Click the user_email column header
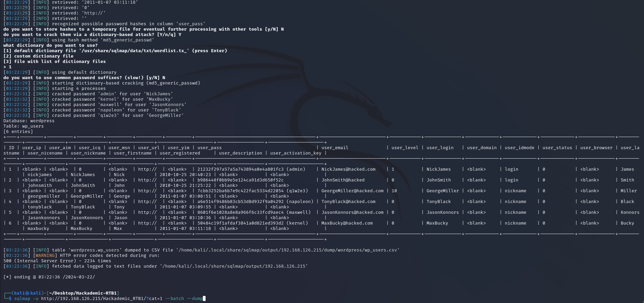This screenshot has width=644, height=303. [335, 148]
